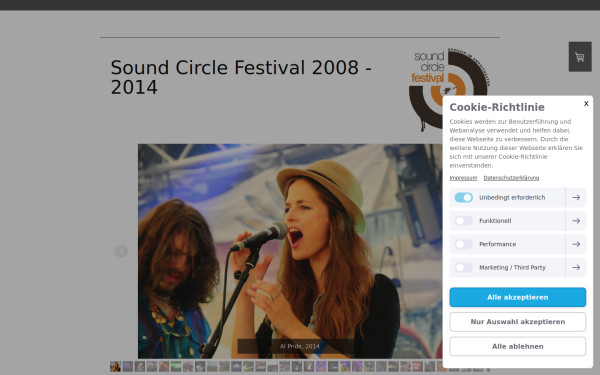Open the Datenschutzerklärung link

(511, 178)
